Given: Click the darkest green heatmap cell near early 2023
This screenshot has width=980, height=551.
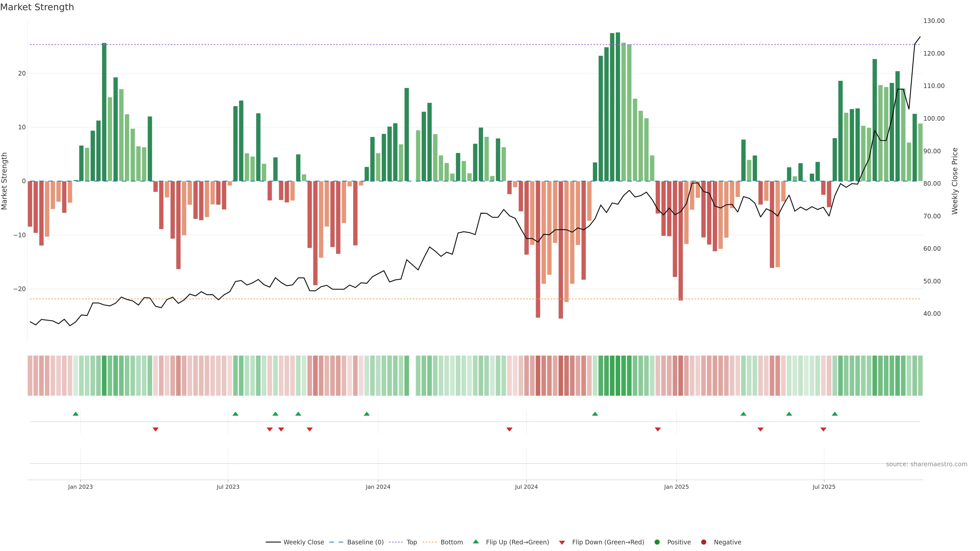Looking at the screenshot, I should click(104, 376).
